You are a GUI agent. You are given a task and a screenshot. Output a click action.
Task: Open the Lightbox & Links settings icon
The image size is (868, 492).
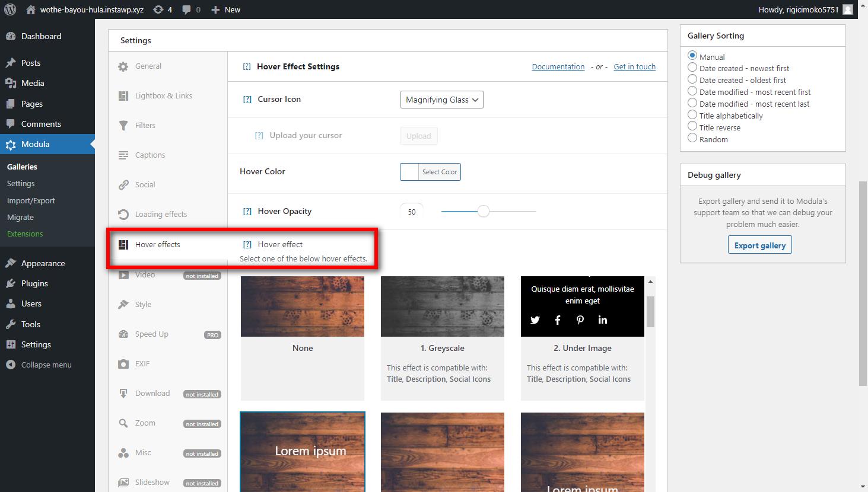coord(123,95)
